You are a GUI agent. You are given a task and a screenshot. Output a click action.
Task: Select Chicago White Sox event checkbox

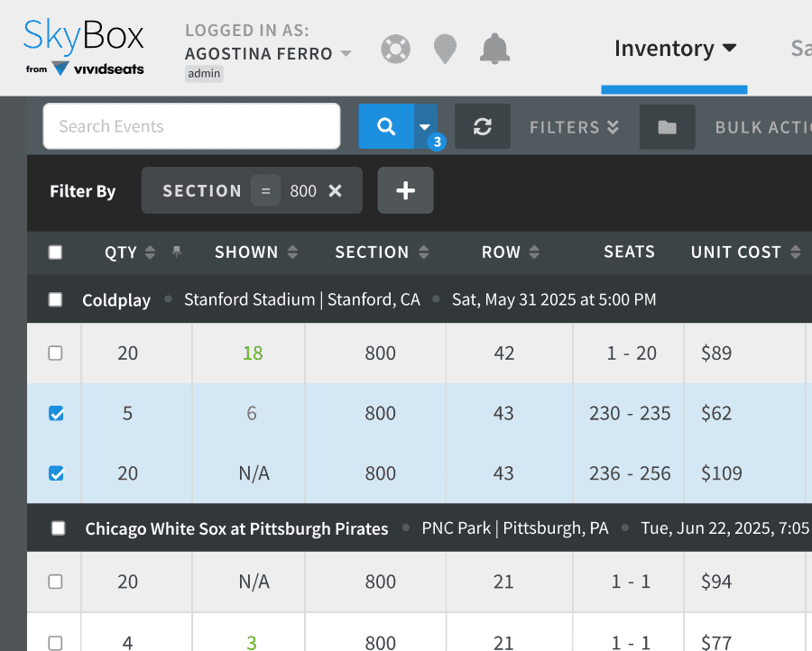[59, 528]
